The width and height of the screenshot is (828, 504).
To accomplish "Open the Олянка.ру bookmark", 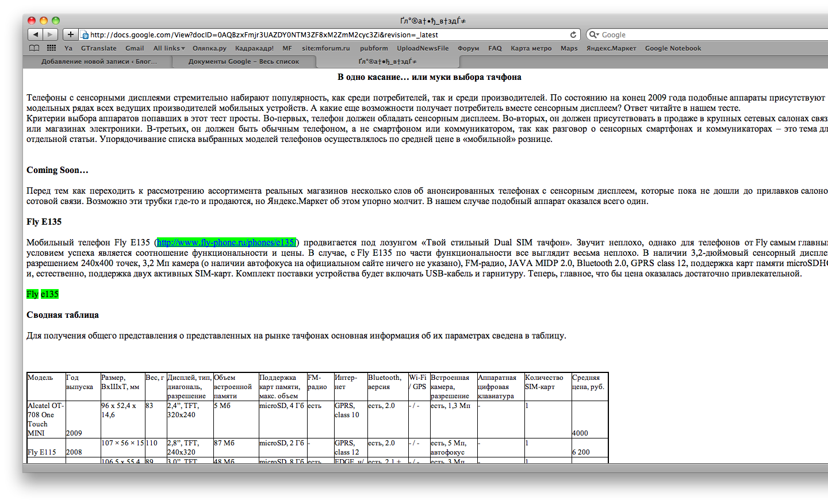I will (209, 48).
